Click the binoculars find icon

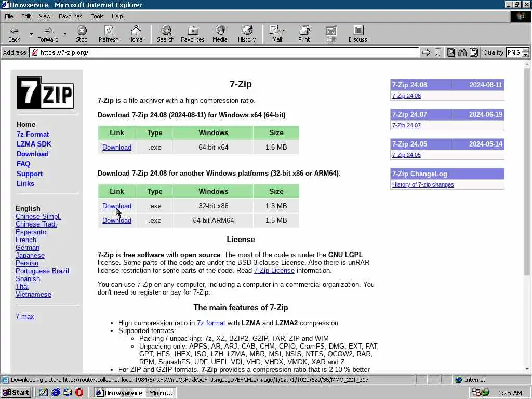point(462,52)
